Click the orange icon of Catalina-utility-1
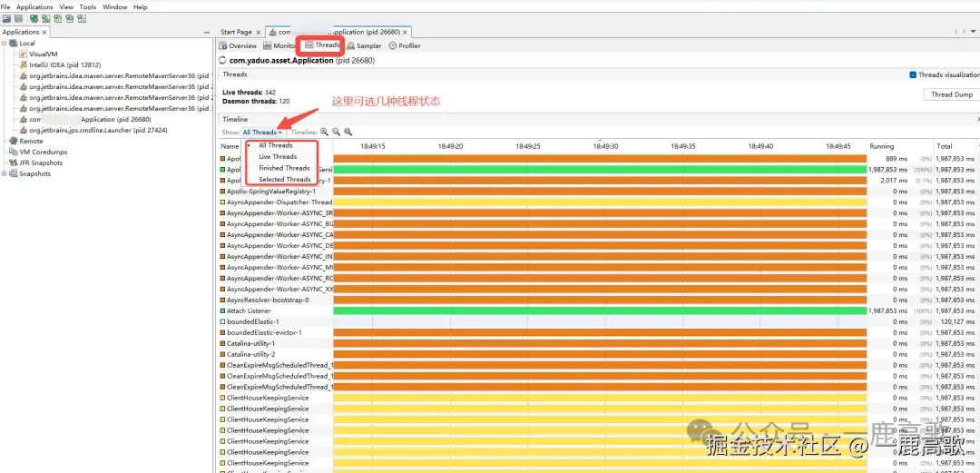The image size is (980, 473). tap(222, 343)
